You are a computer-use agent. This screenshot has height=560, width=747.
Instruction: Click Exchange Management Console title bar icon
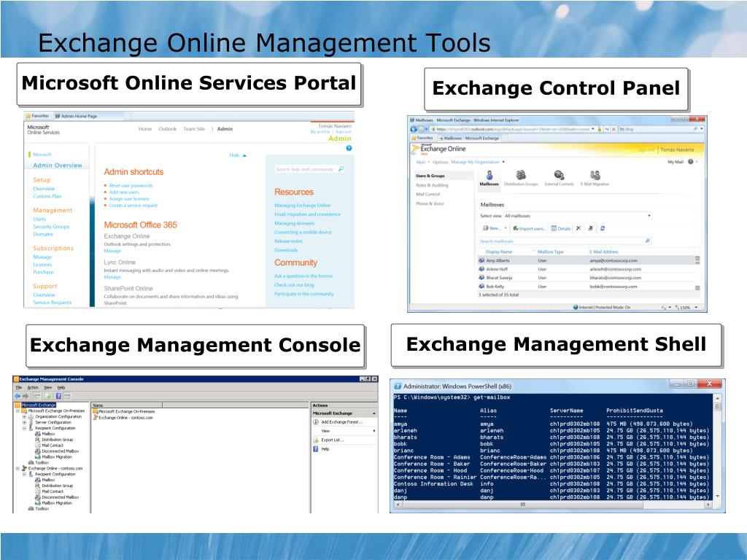click(16, 379)
